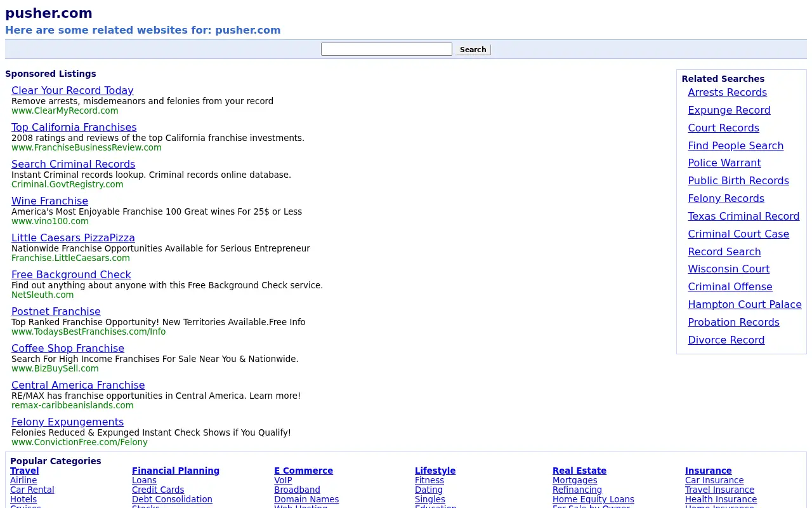Open the Dating category link
Image resolution: width=812 pixels, height=508 pixels.
429,490
